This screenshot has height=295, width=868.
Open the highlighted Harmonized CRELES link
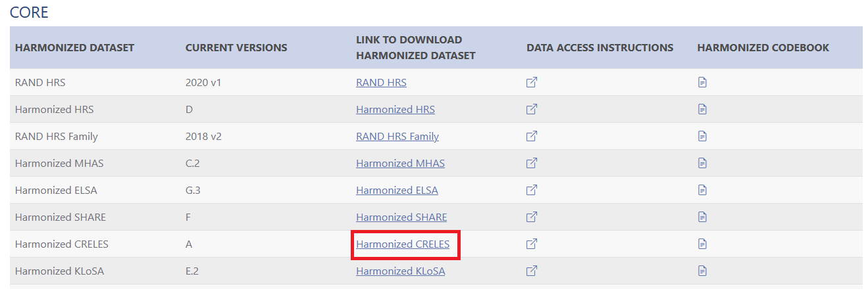tap(403, 244)
